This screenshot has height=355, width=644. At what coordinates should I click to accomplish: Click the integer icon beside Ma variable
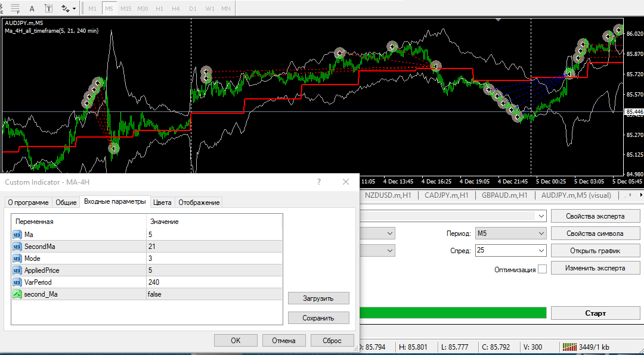(x=17, y=234)
